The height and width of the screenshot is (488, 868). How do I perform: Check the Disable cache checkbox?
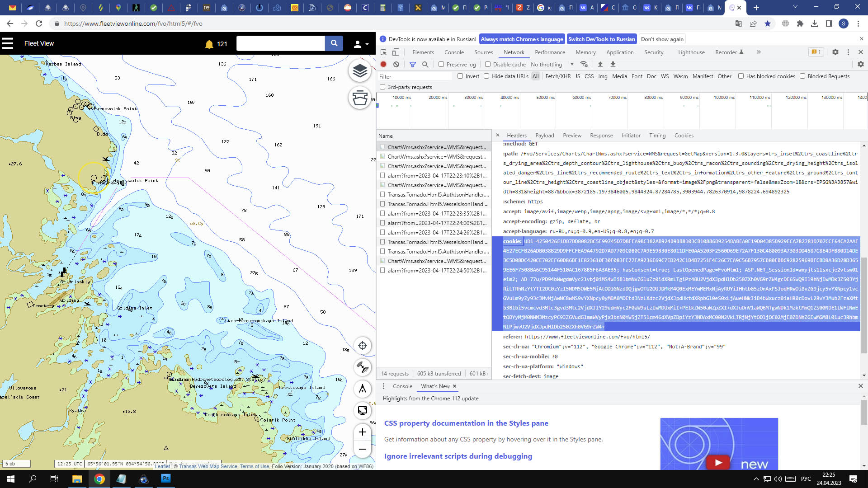488,64
